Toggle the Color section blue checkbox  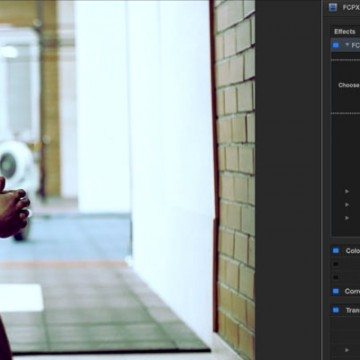pyautogui.click(x=336, y=251)
